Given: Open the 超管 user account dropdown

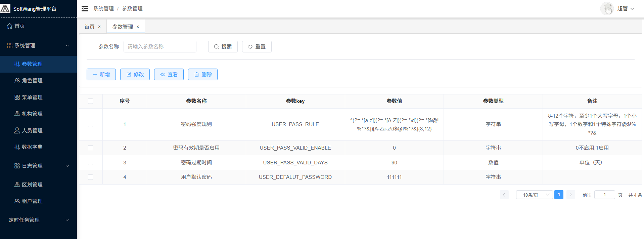Looking at the screenshot, I should click(x=626, y=8).
